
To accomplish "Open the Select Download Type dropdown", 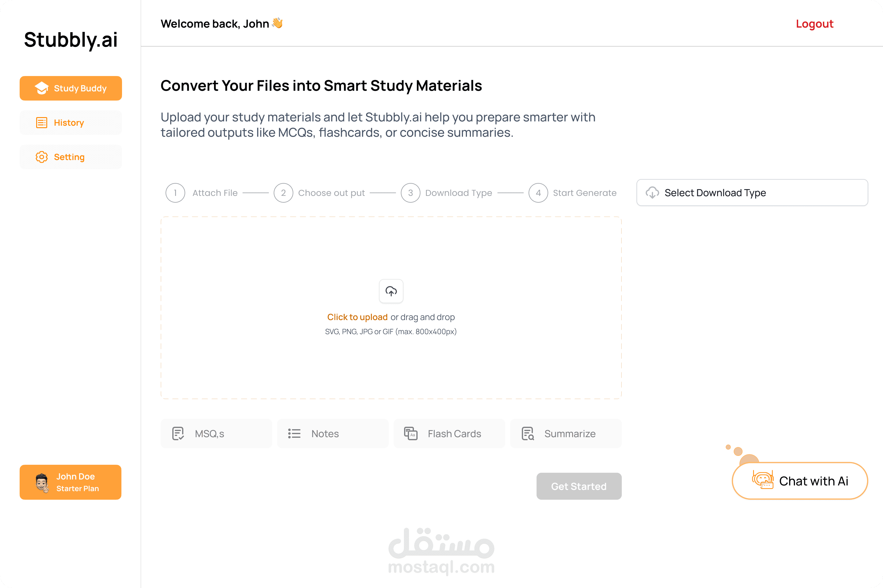I will 752,193.
